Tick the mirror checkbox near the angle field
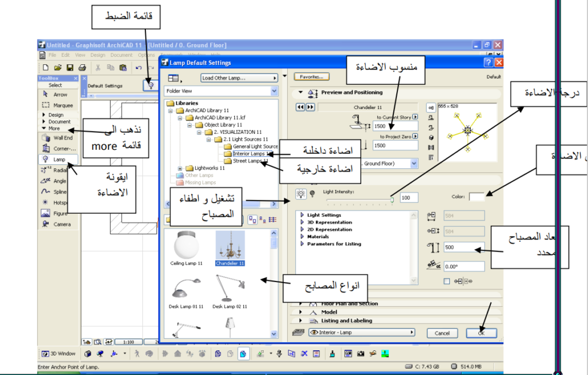Viewport: 588px width, 375px height. [446, 281]
